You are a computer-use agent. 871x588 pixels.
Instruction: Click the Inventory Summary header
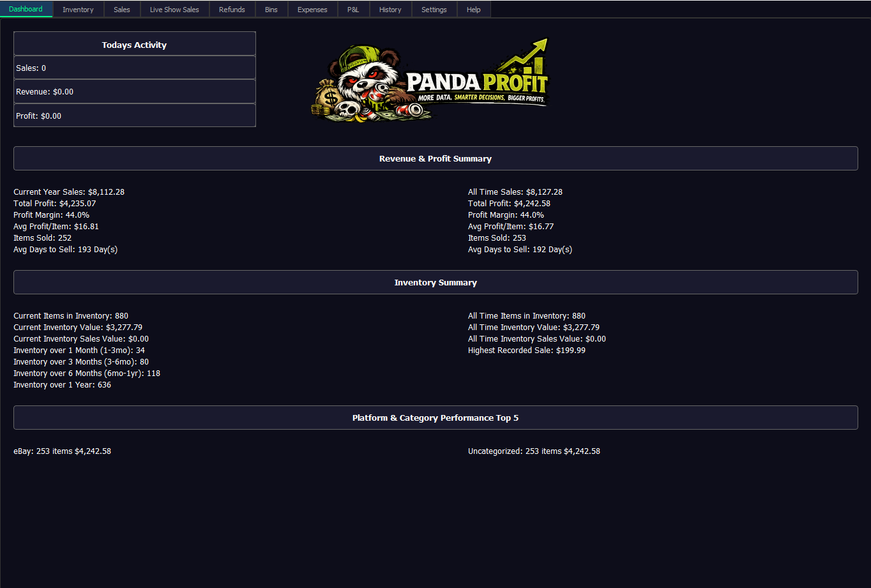coord(435,282)
